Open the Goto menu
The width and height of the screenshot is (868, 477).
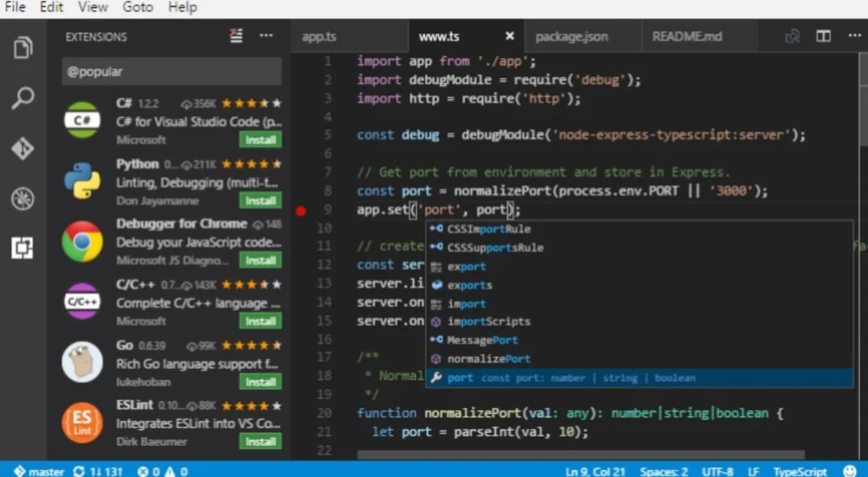pyautogui.click(x=137, y=7)
